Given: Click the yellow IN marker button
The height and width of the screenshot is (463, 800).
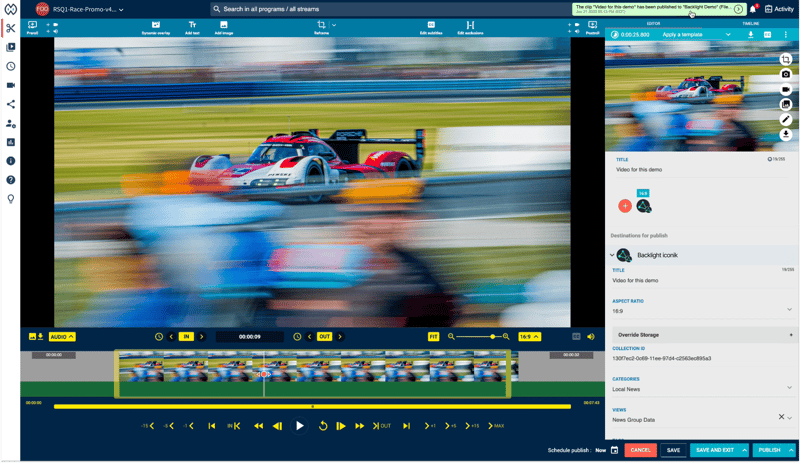Looking at the screenshot, I should point(186,336).
